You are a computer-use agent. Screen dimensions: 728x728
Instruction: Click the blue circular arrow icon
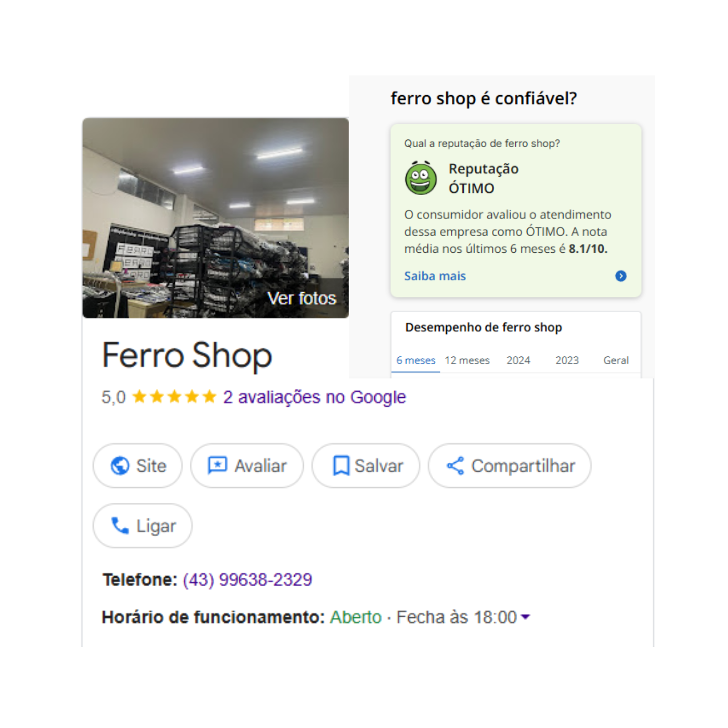tap(620, 276)
